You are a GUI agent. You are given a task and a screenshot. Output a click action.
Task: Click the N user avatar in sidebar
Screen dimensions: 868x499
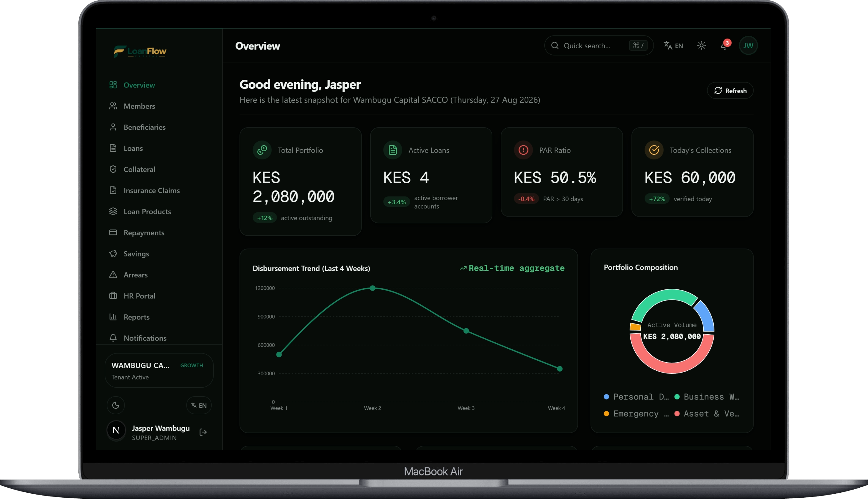pyautogui.click(x=116, y=431)
